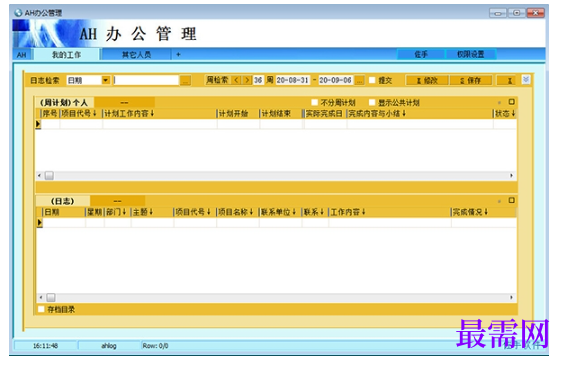Click the 16:11:48 time in status bar
The image size is (568, 365).
click(x=45, y=346)
